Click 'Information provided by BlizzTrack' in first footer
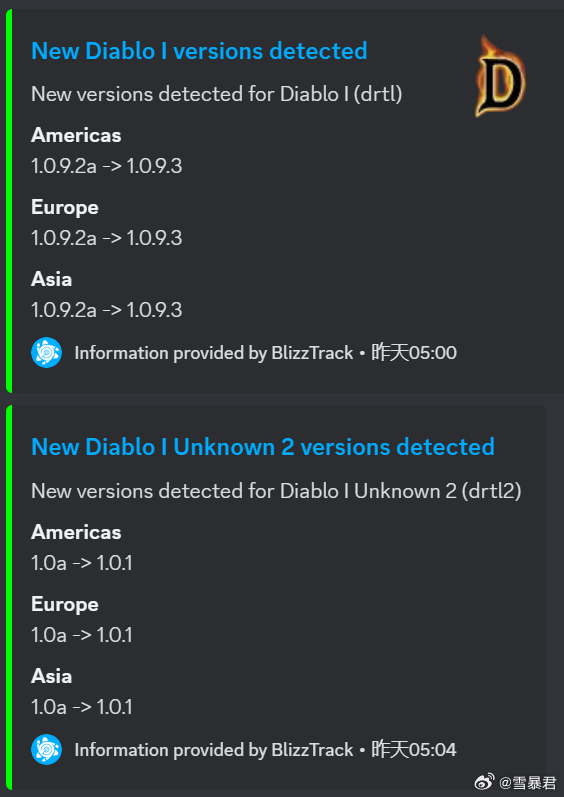564x797 pixels. [214, 353]
